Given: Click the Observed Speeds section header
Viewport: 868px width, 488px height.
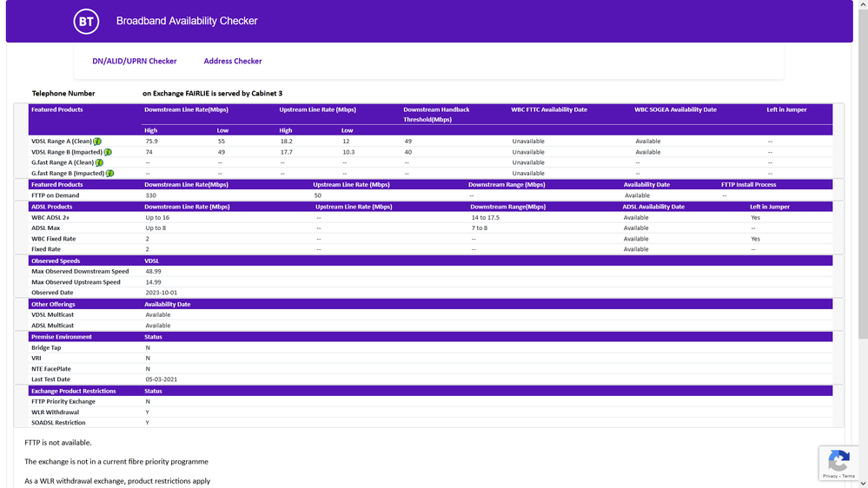Looking at the screenshot, I should (56, 260).
